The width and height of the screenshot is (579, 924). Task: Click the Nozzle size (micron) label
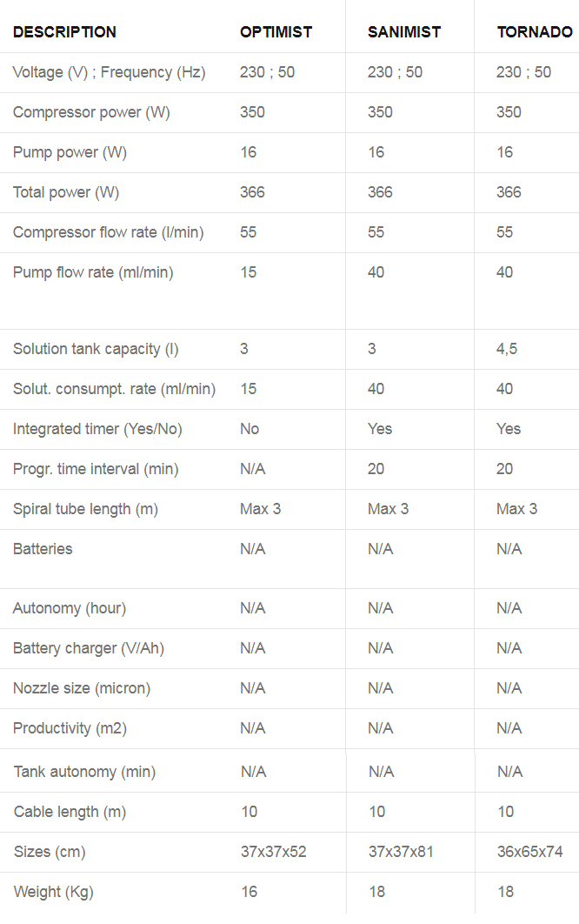pyautogui.click(x=81, y=688)
